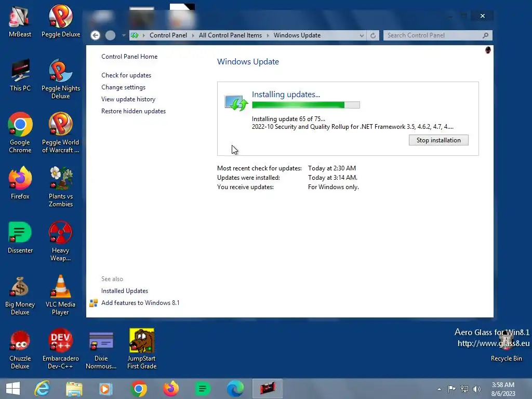This screenshot has width=532, height=399.
Task: Expand the arrow after Control Panel breadcrumb
Action: click(193, 35)
